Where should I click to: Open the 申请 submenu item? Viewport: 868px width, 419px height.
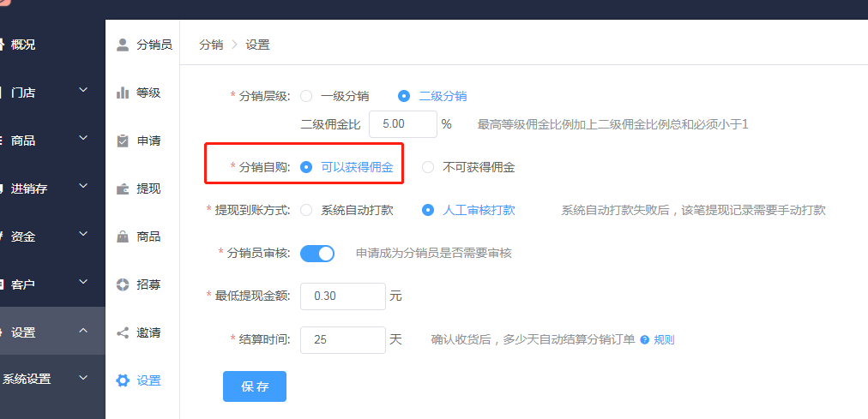148,141
